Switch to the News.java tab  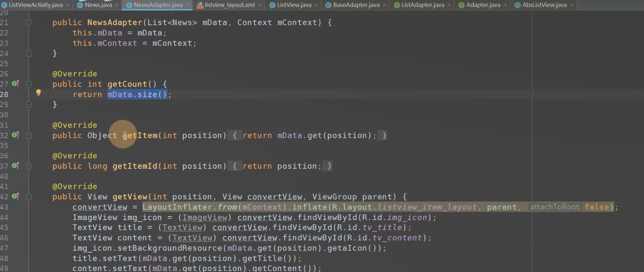[99, 5]
